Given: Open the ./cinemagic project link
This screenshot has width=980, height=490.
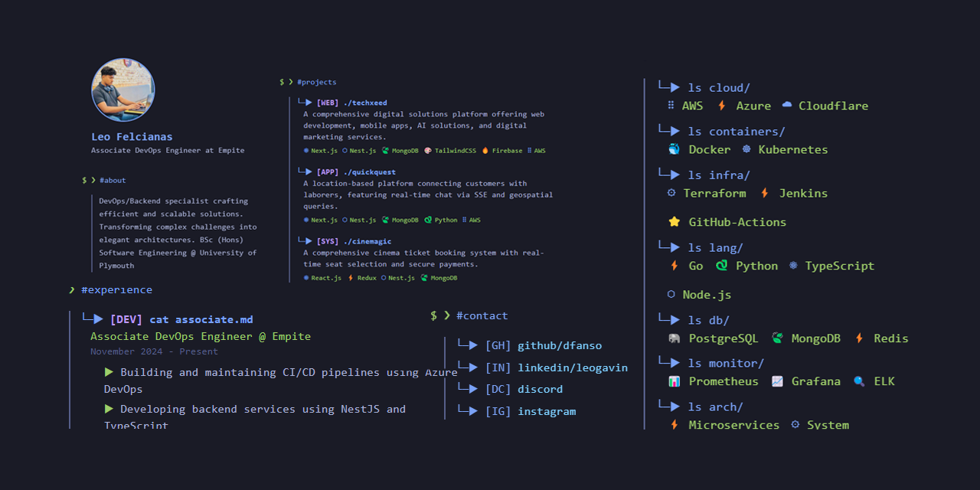Looking at the screenshot, I should [x=367, y=241].
